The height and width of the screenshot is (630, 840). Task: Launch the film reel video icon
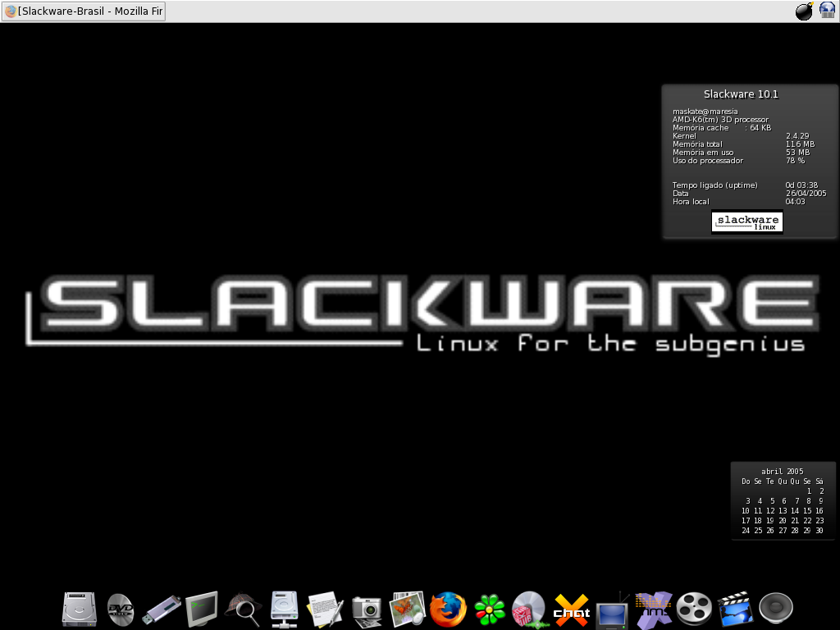[x=694, y=609]
